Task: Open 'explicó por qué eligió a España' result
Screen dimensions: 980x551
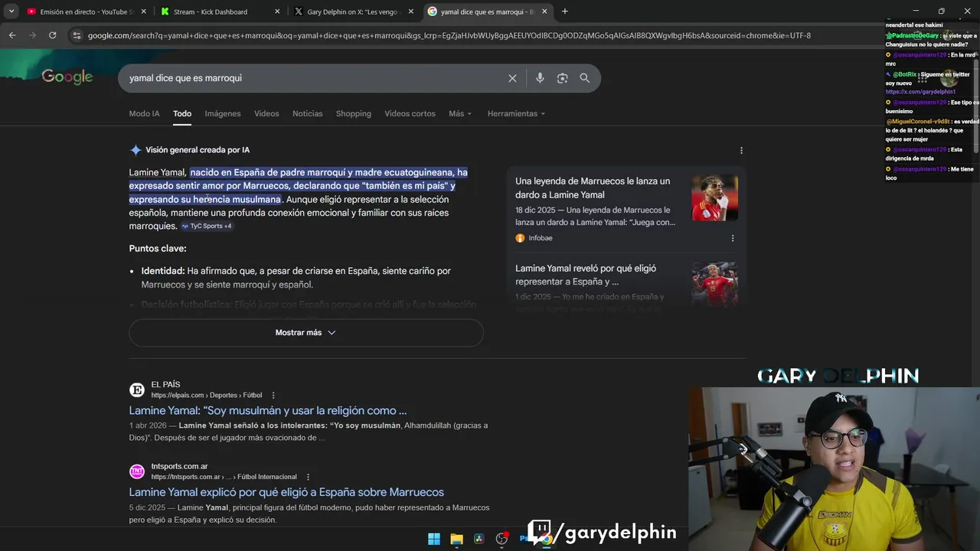Action: [286, 492]
